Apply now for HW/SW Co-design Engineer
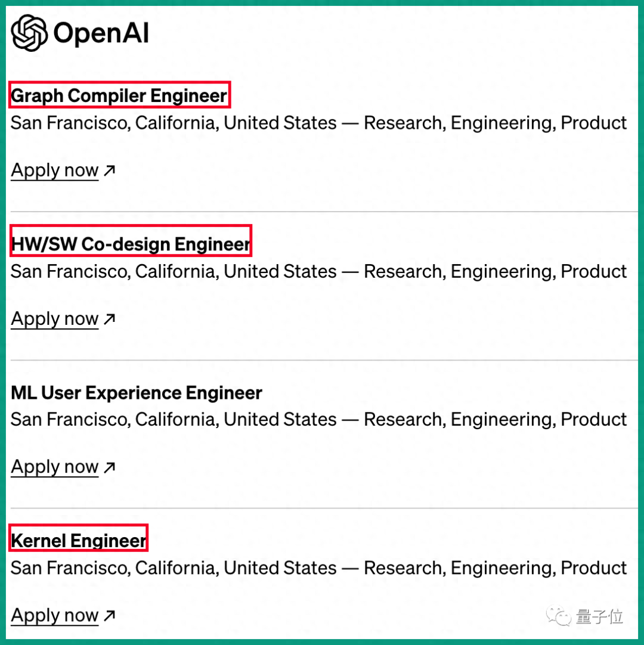Viewport: 644px width, 645px height. [55, 319]
